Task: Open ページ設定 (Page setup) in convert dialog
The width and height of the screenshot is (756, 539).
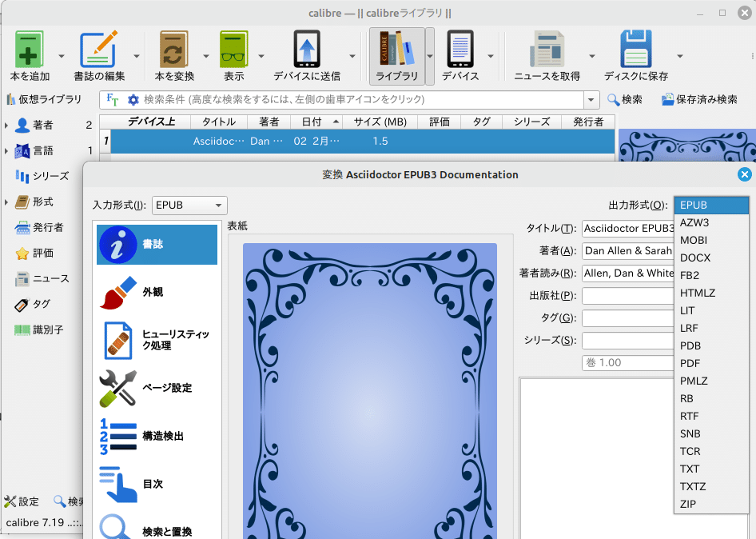Action: pos(156,389)
